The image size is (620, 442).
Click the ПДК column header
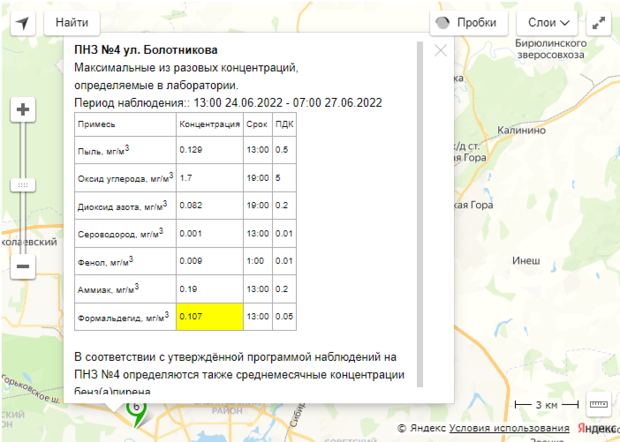(x=284, y=124)
